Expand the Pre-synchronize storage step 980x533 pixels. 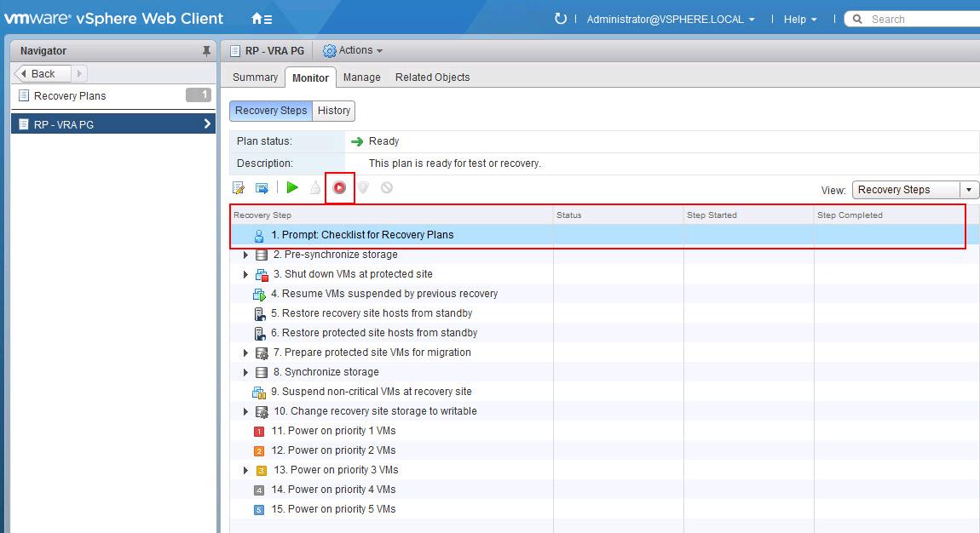(245, 255)
